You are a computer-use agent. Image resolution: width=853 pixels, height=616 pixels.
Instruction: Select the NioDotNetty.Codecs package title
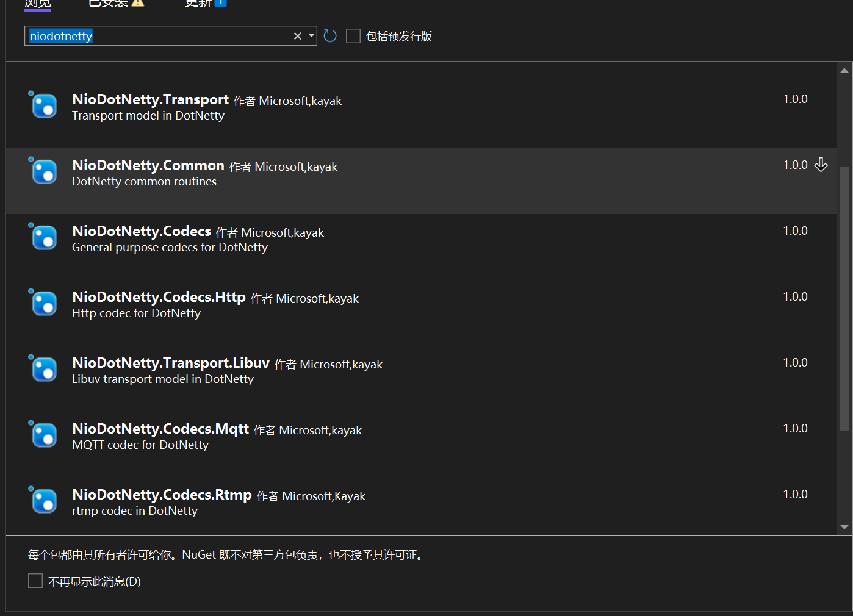point(142,231)
